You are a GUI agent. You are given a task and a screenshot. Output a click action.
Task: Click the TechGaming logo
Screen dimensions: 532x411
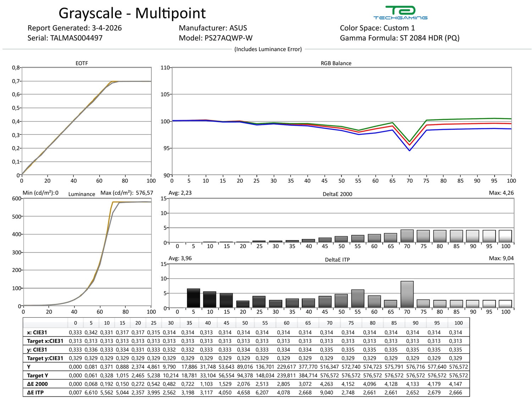coord(400,13)
